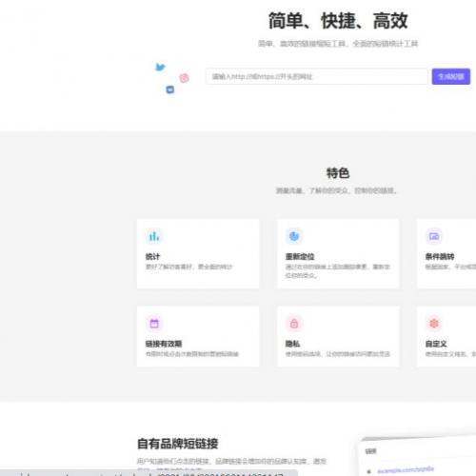Click the 链接有效期 card title
Viewport: 476px width, 476px height.
164,344
